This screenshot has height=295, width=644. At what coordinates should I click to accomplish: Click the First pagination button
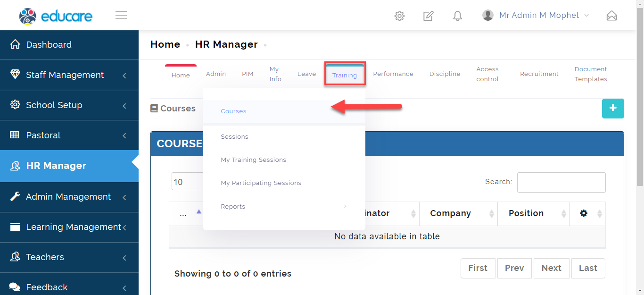(x=478, y=268)
